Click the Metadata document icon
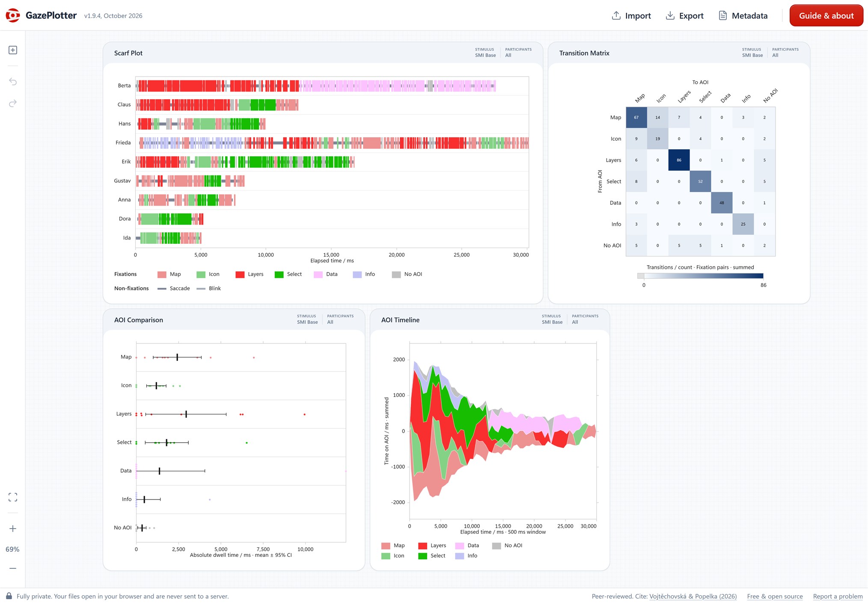The image size is (868, 603). pos(722,15)
